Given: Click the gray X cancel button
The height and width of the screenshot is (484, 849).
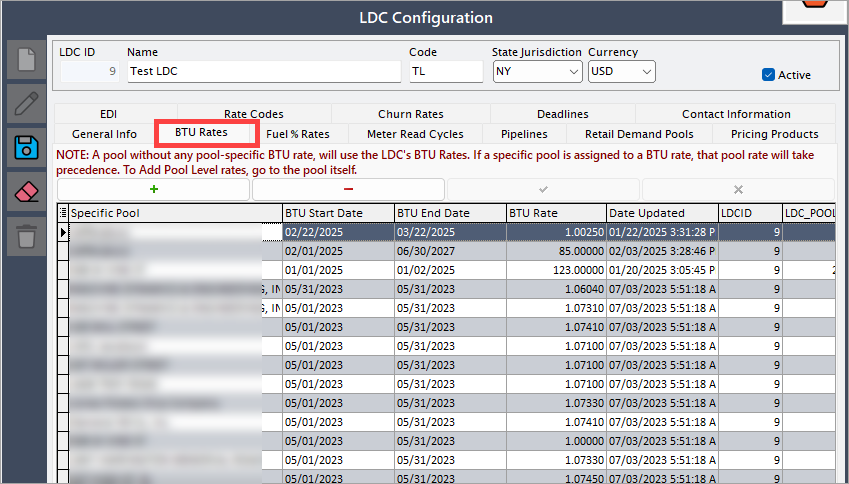Looking at the screenshot, I should point(738,189).
